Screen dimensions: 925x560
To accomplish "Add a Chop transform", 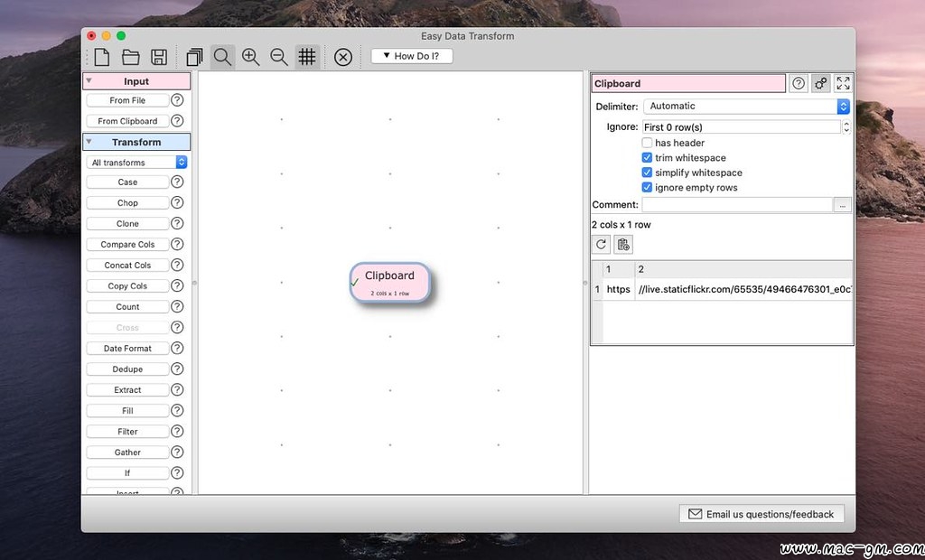I will 127,202.
